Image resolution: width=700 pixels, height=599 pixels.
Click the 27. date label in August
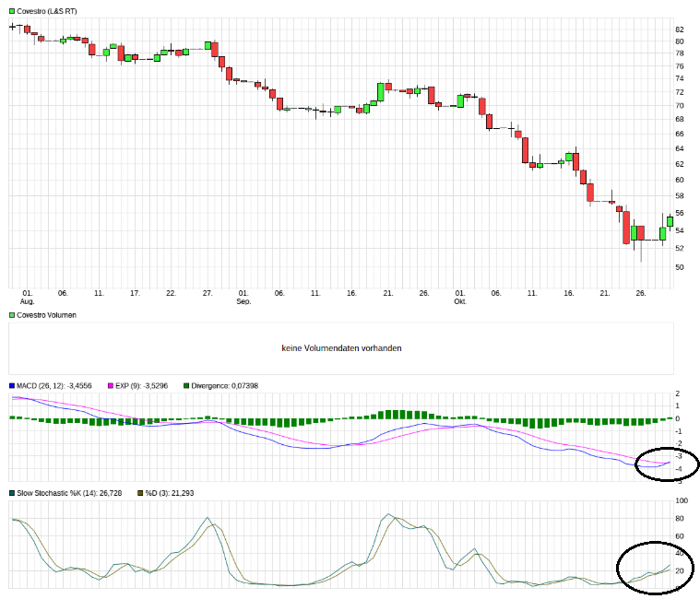[x=208, y=293]
